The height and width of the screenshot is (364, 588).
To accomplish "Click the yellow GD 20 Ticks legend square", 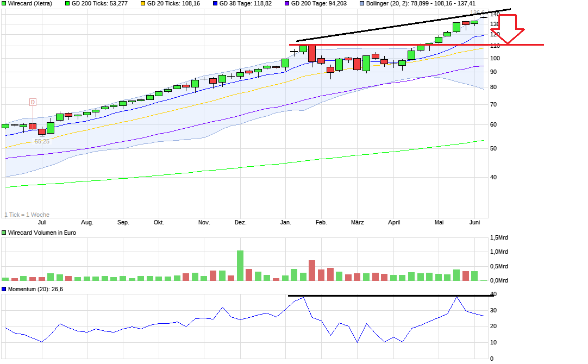I will point(143,3).
